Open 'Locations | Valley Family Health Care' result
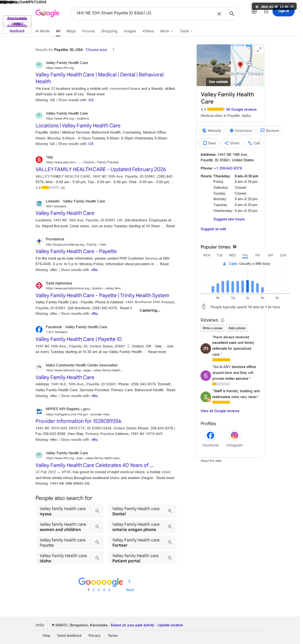Image resolution: width=303 pixels, height=644 pixels. coord(78,126)
